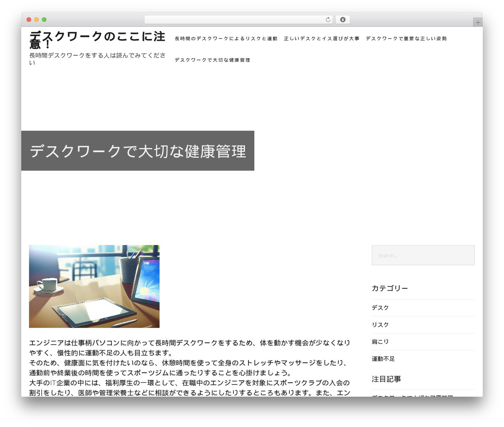Image resolution: width=504 pixels, height=427 pixels.
Task: Focus the browser address bar
Action: (x=238, y=20)
